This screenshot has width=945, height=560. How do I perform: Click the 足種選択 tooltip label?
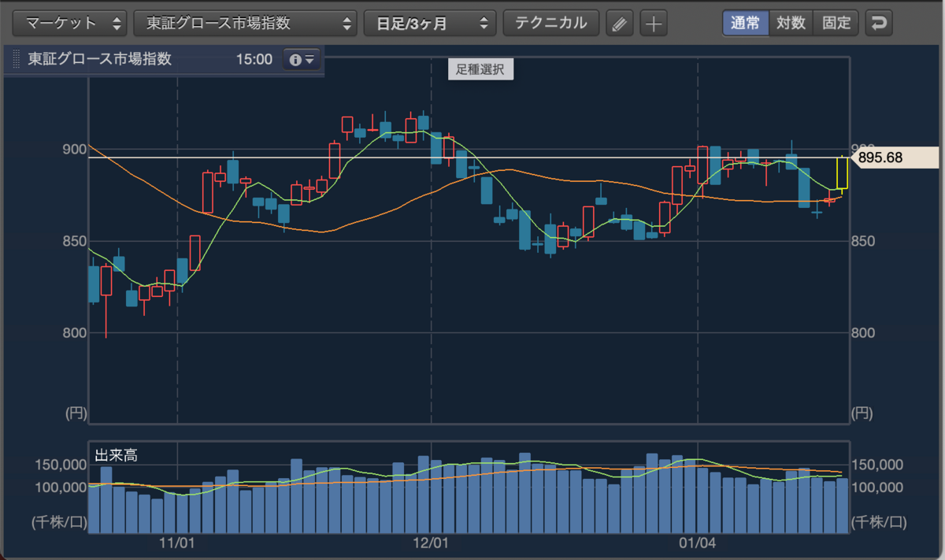481,69
